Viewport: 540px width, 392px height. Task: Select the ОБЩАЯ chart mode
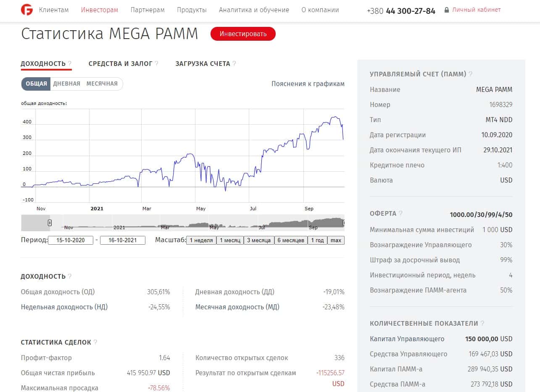click(x=36, y=84)
